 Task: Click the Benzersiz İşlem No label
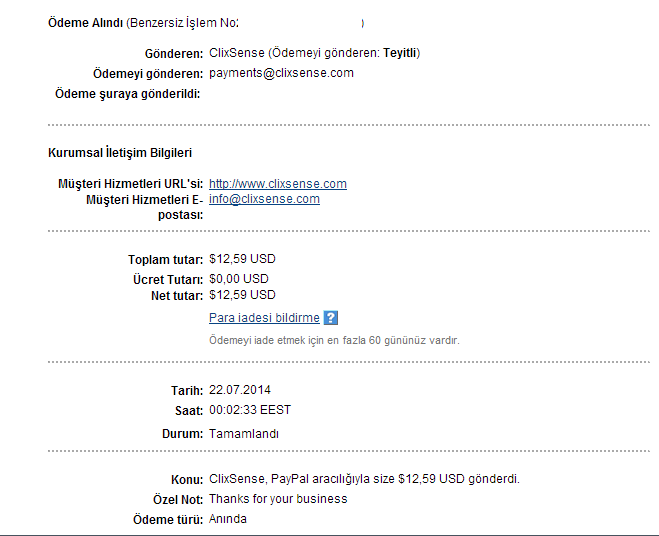click(x=184, y=23)
